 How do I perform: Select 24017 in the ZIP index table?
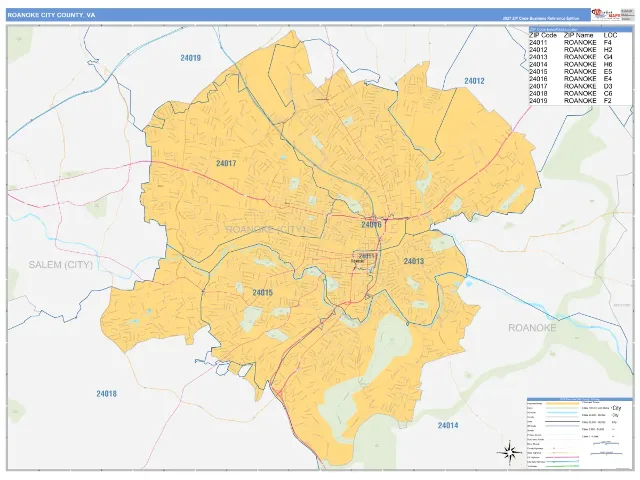coord(538,86)
